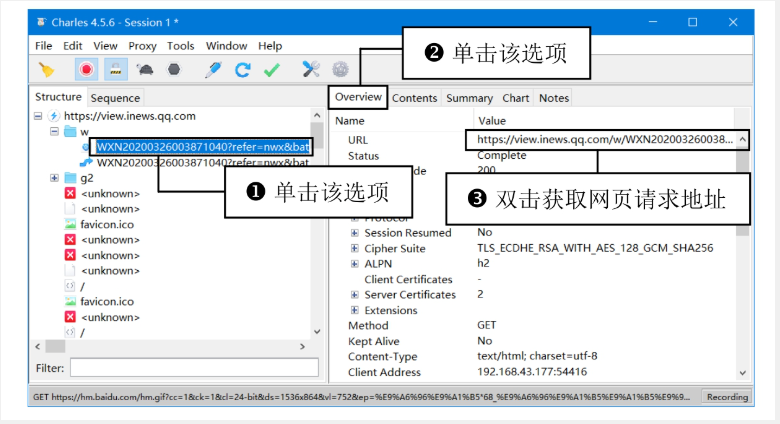Click tree horizontal scrollbar left arrow
780x424 pixels.
(38, 346)
